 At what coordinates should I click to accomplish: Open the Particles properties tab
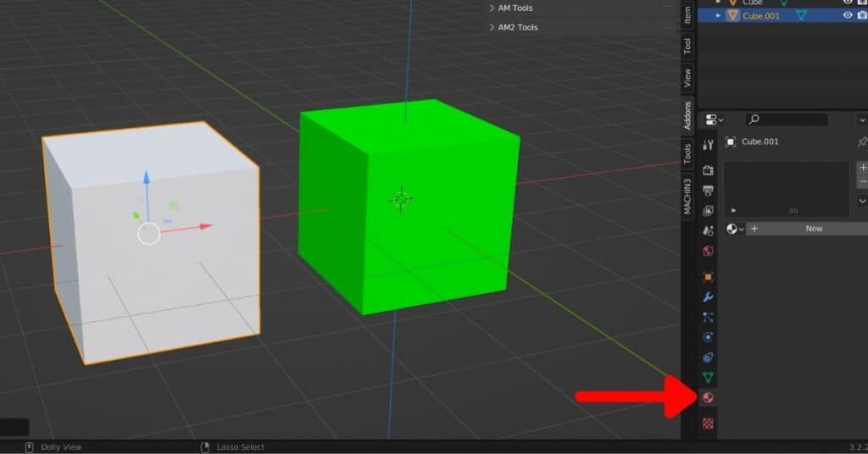[x=709, y=317]
